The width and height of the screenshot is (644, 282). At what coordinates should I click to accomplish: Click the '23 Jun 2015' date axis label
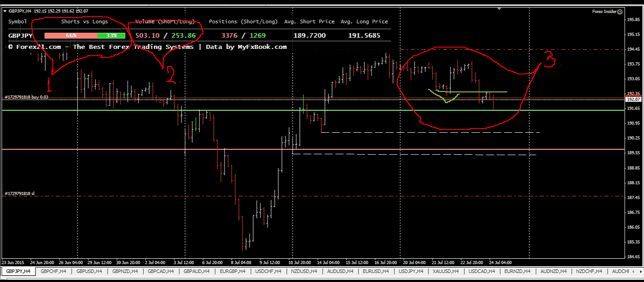13,262
